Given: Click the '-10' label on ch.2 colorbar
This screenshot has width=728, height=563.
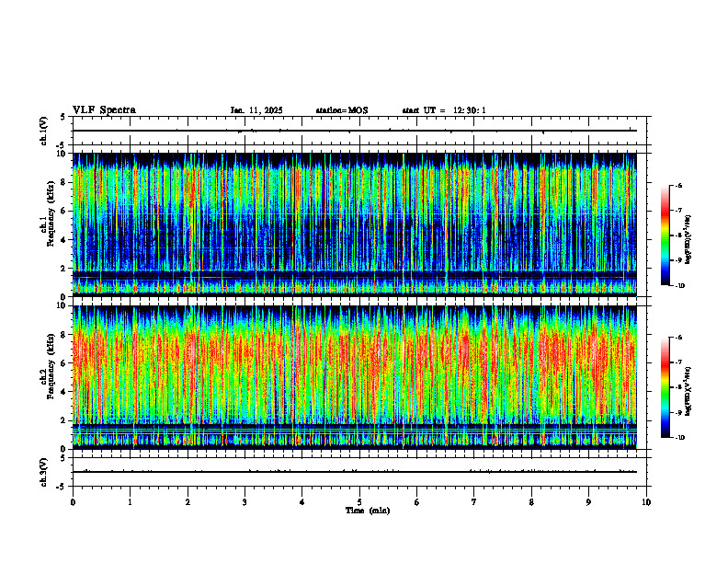Looking at the screenshot, I should point(679,438).
